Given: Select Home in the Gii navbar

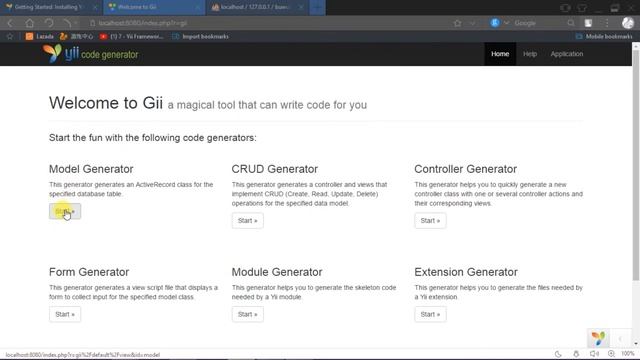Looking at the screenshot, I should point(500,54).
